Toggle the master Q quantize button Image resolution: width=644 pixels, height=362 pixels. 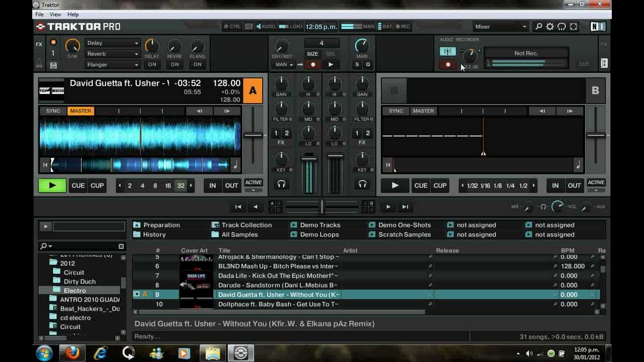(368, 65)
